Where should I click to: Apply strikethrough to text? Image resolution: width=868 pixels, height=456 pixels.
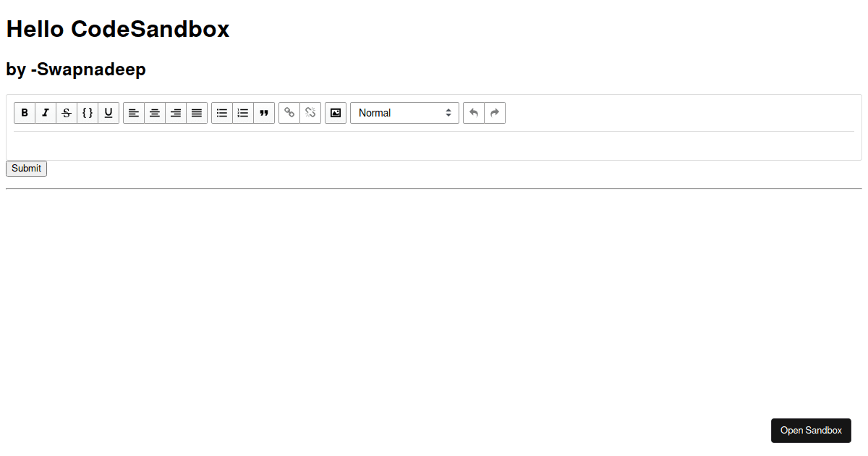[x=66, y=113]
